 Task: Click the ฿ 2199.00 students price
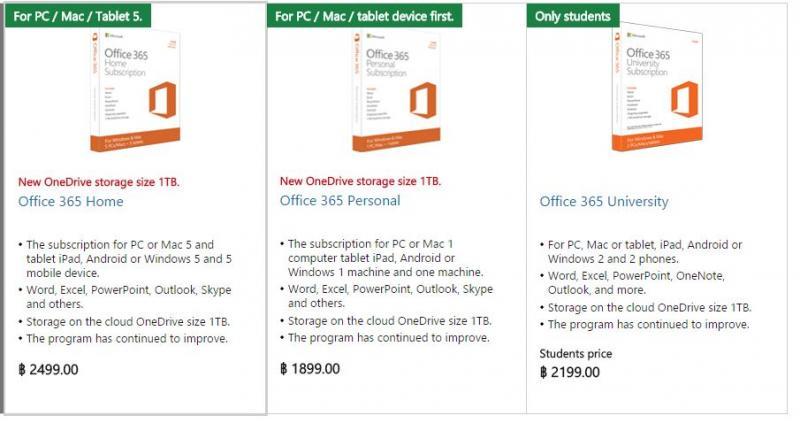[x=570, y=372]
